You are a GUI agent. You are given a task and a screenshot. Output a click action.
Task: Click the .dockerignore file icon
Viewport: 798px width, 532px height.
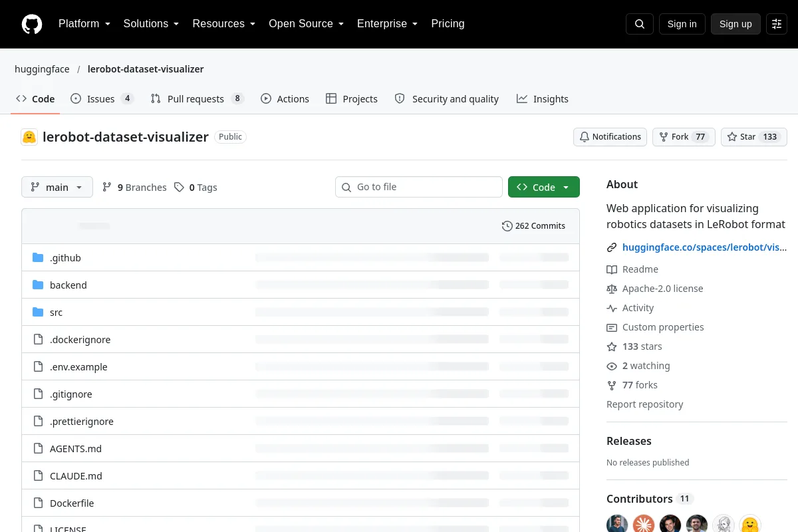click(x=38, y=339)
